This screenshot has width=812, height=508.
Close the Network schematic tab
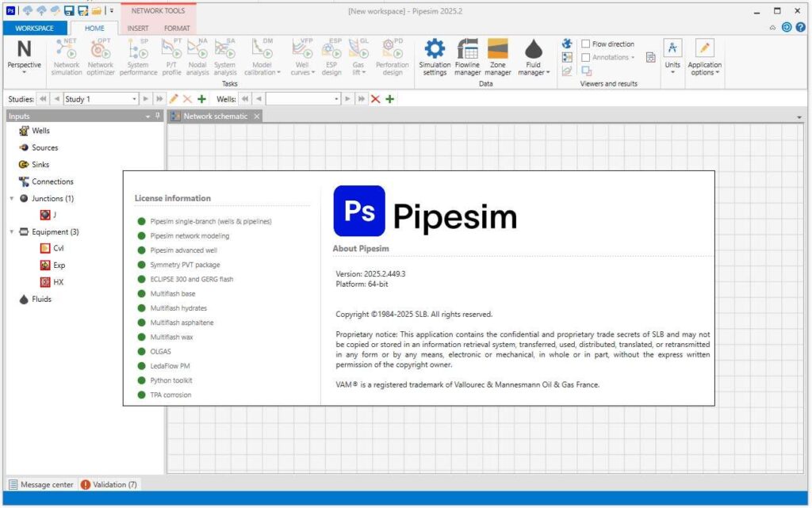tap(256, 116)
